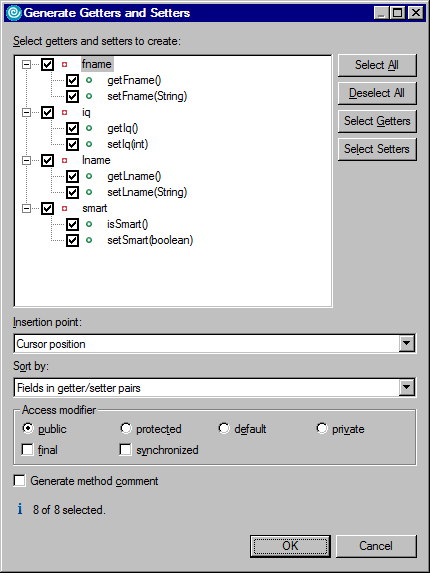The image size is (430, 573).
Task: Select the getIq() tree entry
Action: tap(123, 128)
